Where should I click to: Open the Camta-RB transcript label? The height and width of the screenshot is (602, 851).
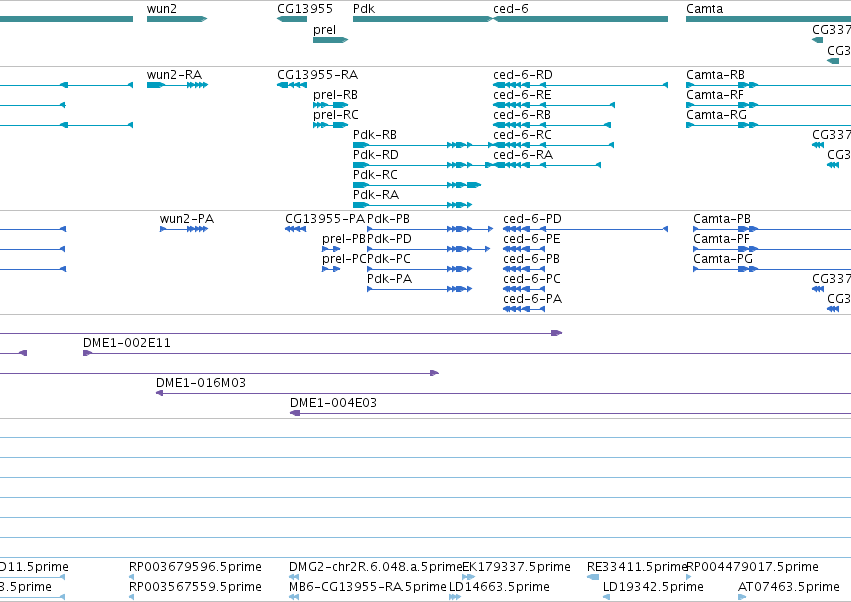coord(715,74)
